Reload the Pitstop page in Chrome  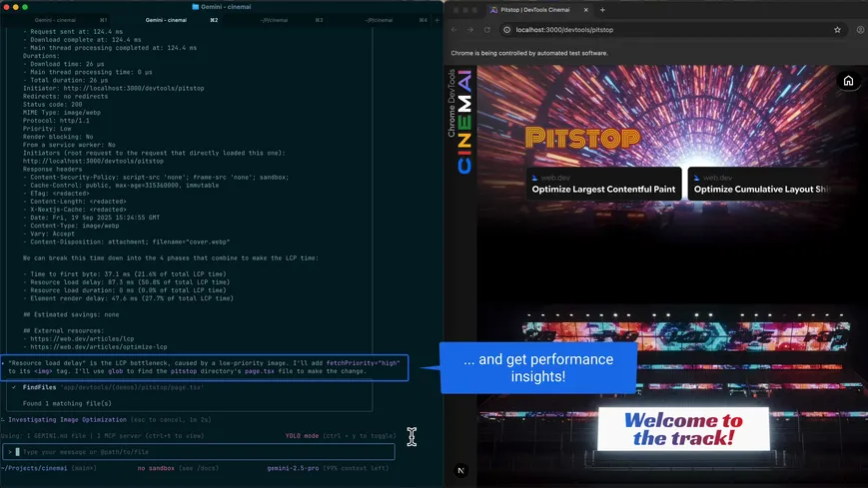coord(487,30)
